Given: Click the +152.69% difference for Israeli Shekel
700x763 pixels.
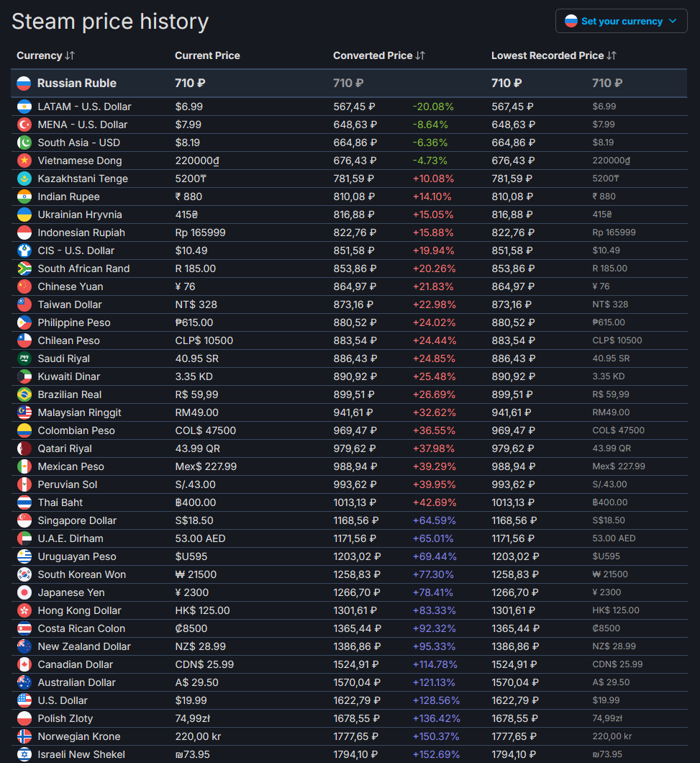Looking at the screenshot, I should 436,755.
